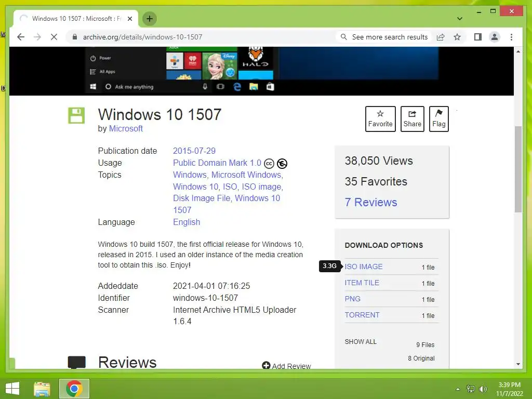
Task: Click Add Review plus link
Action: click(286, 366)
